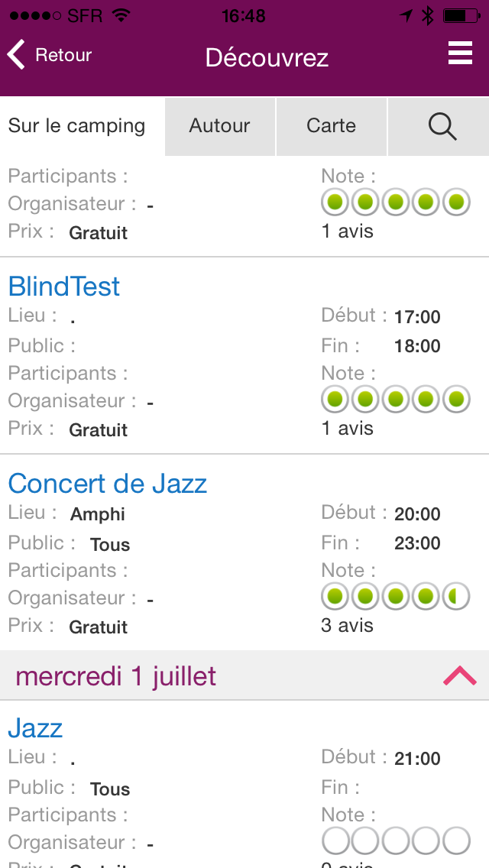Tap the empty rating circles for Jazz
Viewport: 489px width, 868px height.
click(395, 841)
